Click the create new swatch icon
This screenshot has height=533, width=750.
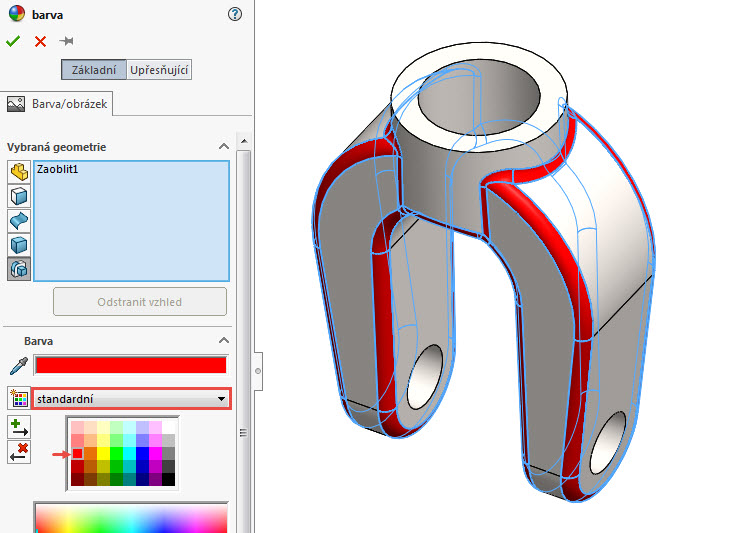(x=19, y=399)
